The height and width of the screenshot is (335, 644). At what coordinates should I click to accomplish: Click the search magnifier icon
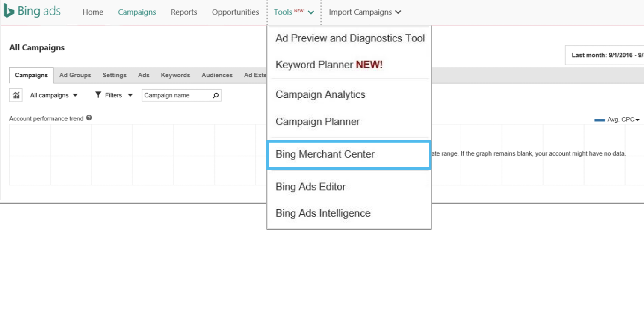[x=216, y=95]
